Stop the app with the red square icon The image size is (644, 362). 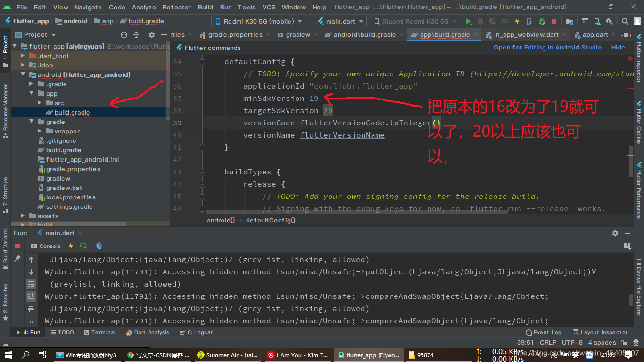point(554,21)
